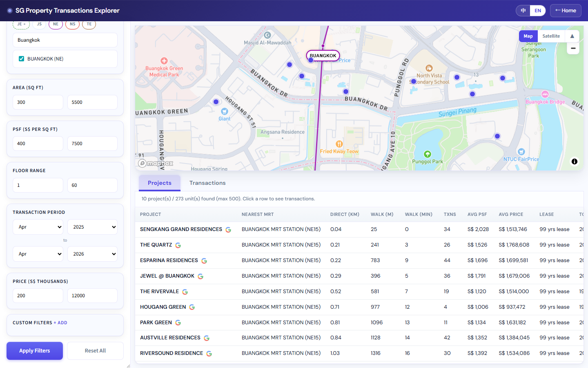Open Google icon beside Jewel @ Buangkok
This screenshot has width=588, height=368.
click(200, 276)
